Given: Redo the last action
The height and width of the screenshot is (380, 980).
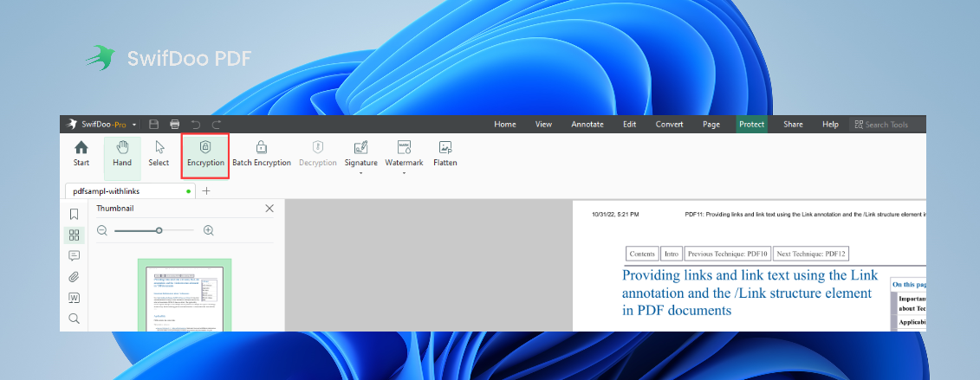Looking at the screenshot, I should [217, 124].
